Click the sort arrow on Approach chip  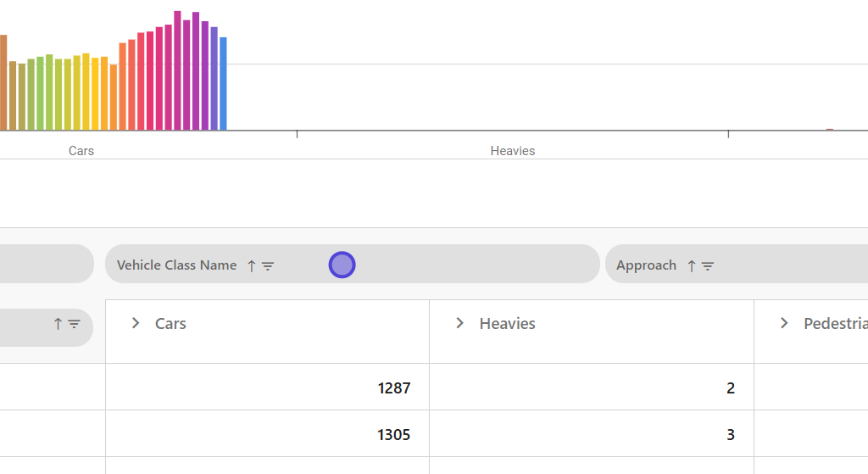[691, 265]
